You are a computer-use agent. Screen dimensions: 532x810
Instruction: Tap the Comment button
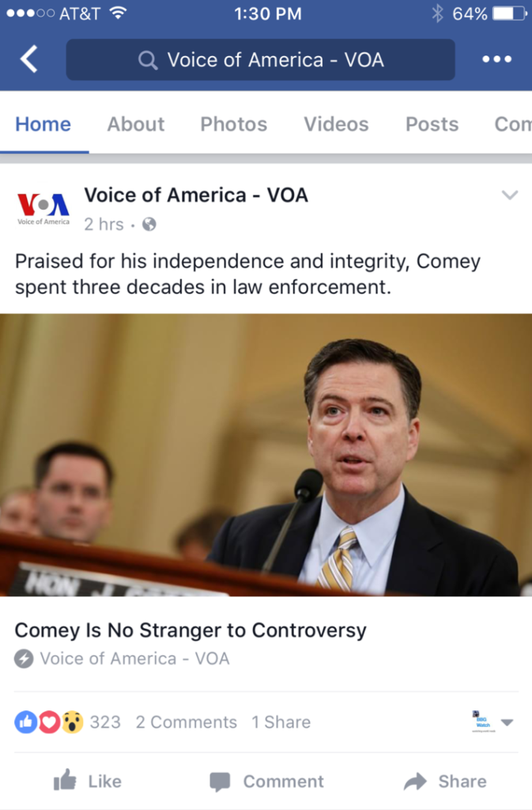pos(266,782)
